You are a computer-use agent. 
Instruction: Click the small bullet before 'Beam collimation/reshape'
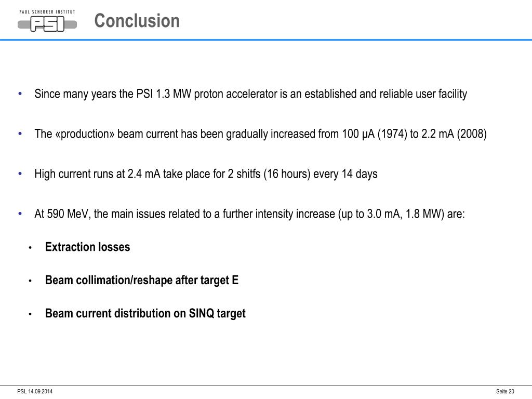click(x=30, y=281)
